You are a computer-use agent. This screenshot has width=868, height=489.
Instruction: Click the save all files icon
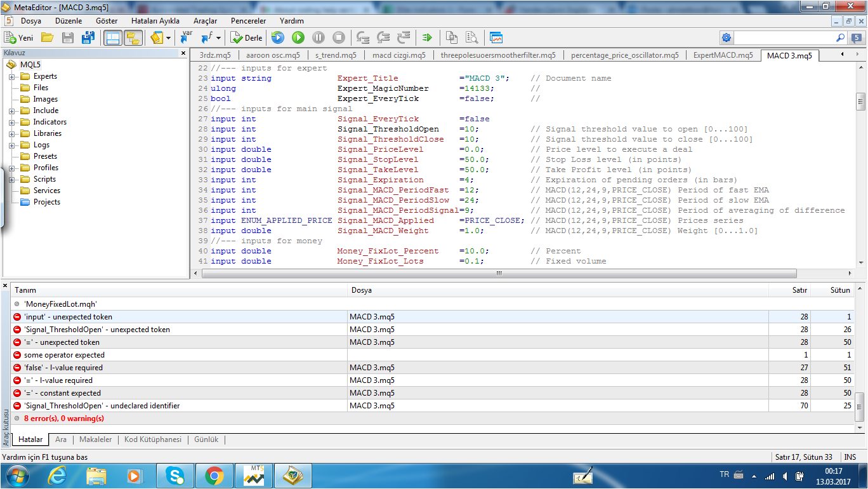[88, 37]
